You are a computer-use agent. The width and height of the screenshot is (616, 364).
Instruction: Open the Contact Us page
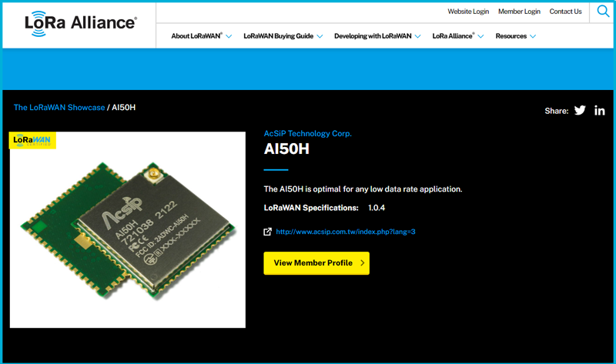coord(565,12)
